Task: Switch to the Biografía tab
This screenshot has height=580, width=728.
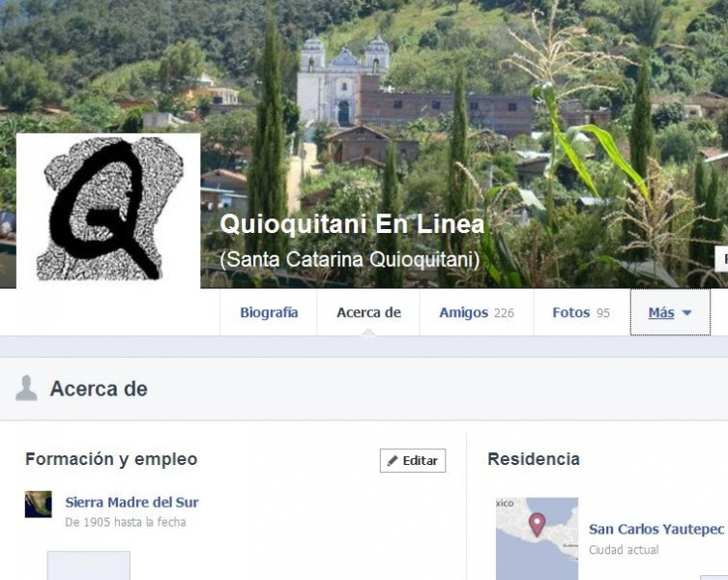Action: coord(269,312)
